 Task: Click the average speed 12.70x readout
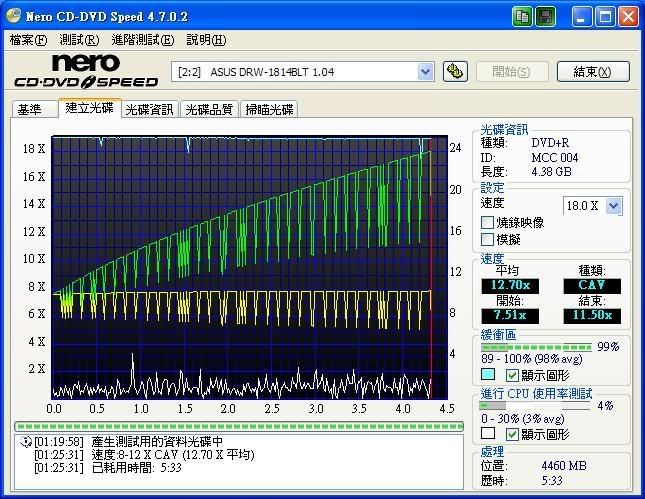[x=510, y=285]
